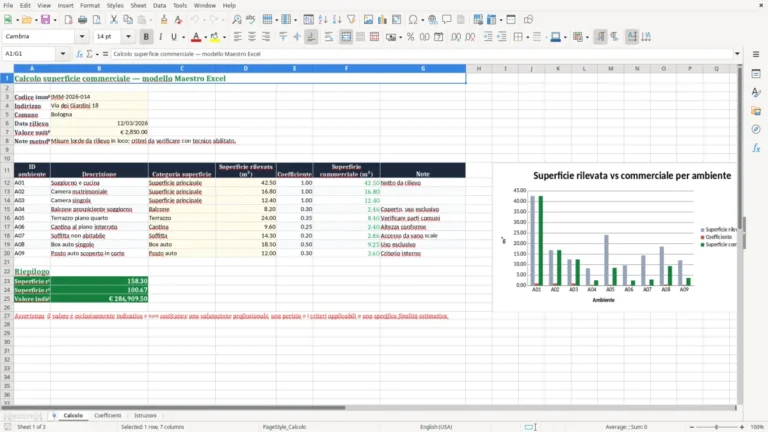Click the Merge and Center Cells icon
The height and width of the screenshot is (432, 768).
pyautogui.click(x=346, y=37)
